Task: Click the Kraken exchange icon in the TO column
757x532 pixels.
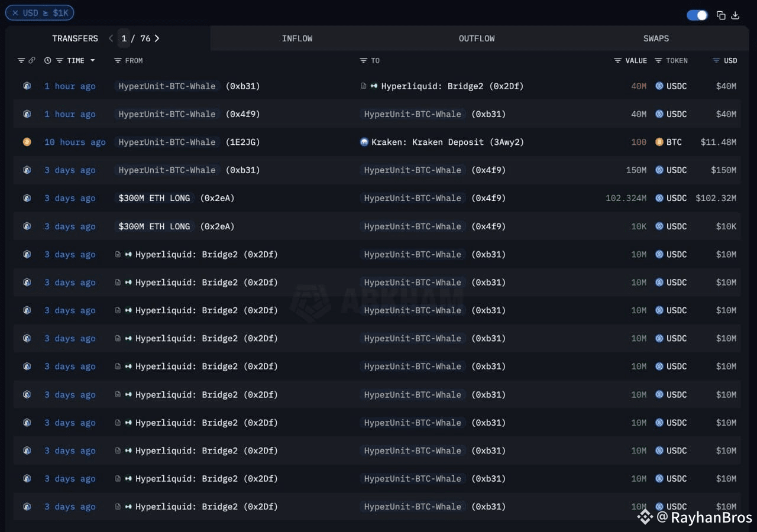Action: (364, 142)
